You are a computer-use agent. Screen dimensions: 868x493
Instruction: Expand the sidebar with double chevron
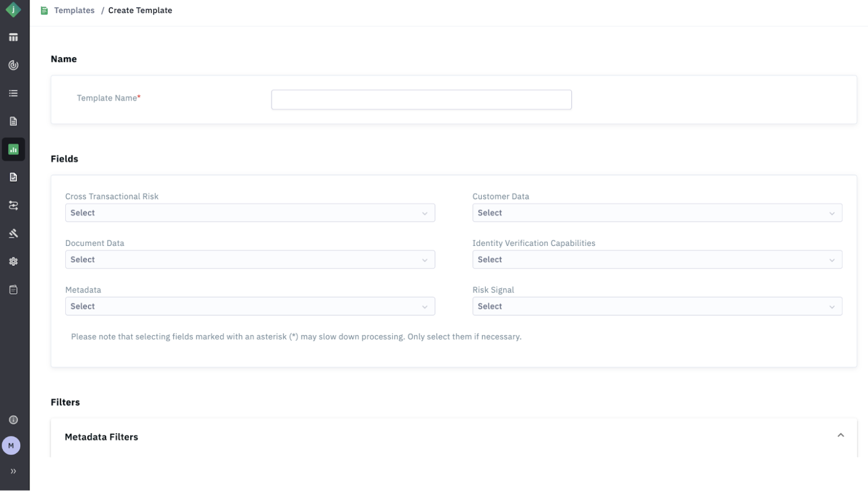[x=14, y=472]
